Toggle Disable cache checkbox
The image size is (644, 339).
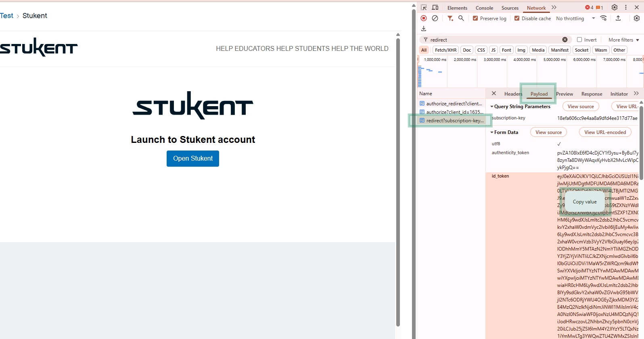(x=517, y=18)
